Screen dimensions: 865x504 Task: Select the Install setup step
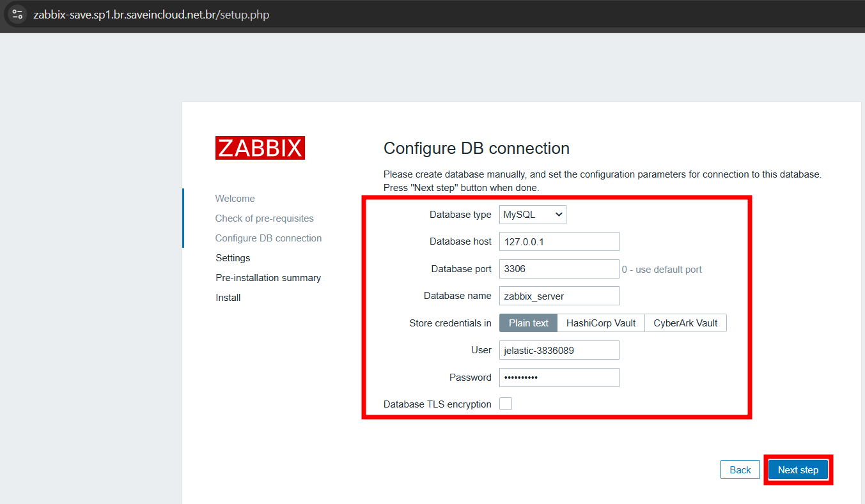(228, 298)
